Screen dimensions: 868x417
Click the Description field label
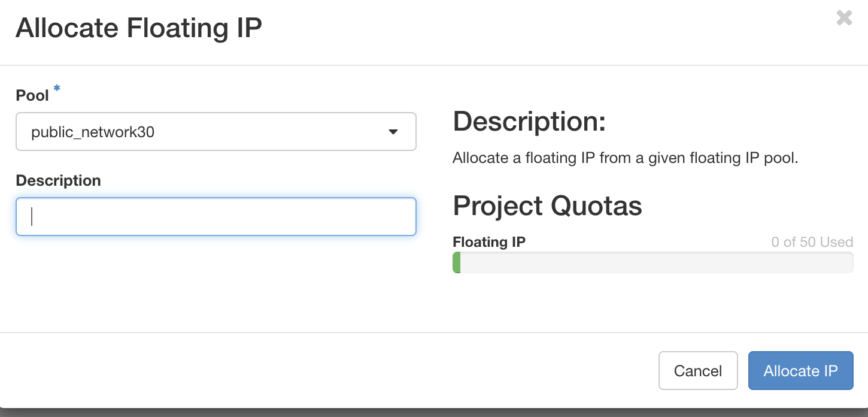58,180
